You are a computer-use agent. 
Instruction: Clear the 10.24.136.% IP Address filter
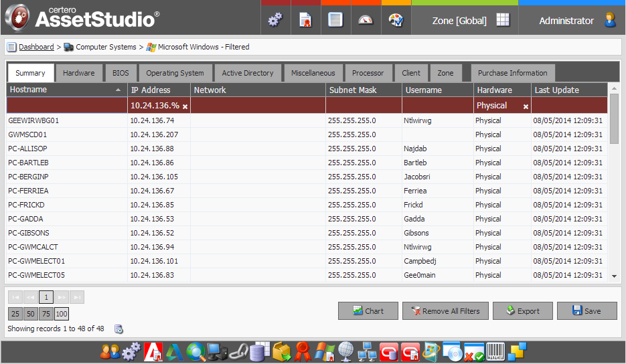(185, 106)
